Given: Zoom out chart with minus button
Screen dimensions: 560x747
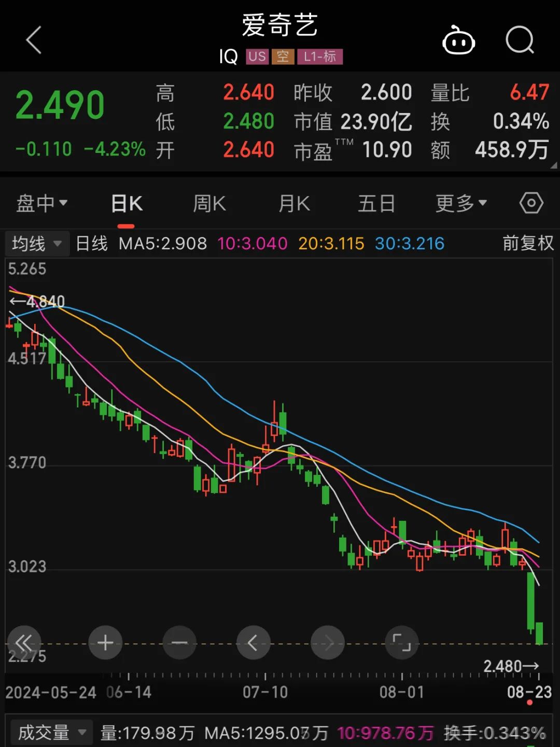Looking at the screenshot, I should [x=179, y=643].
